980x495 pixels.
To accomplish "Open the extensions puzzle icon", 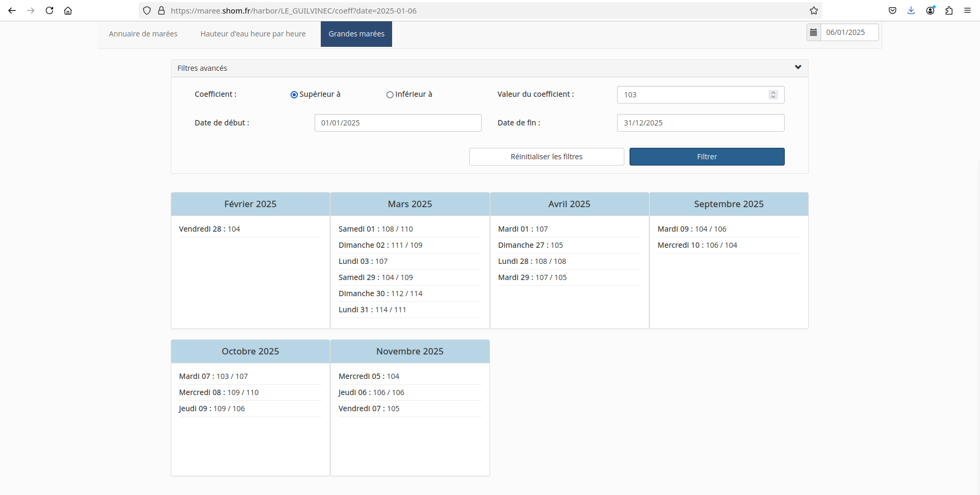I will click(x=949, y=10).
